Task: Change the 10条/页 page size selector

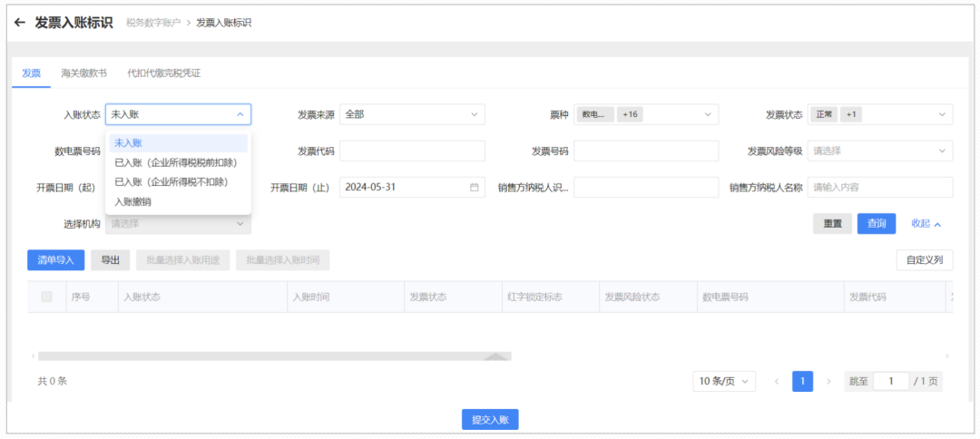Action: (723, 382)
